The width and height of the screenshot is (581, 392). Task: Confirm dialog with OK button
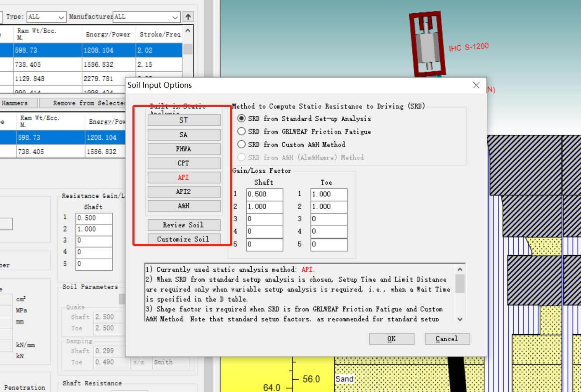click(x=392, y=339)
